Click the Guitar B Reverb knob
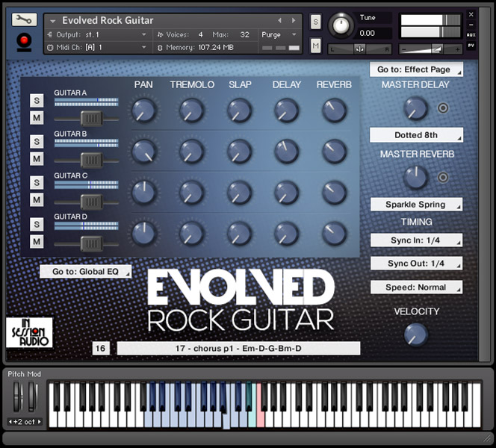Viewport: 496px width, 448px height. (x=334, y=151)
